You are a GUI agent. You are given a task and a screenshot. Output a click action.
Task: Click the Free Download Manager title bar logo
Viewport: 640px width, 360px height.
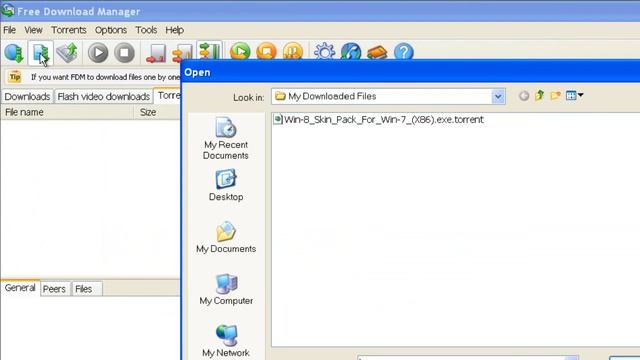pyautogui.click(x=8, y=10)
